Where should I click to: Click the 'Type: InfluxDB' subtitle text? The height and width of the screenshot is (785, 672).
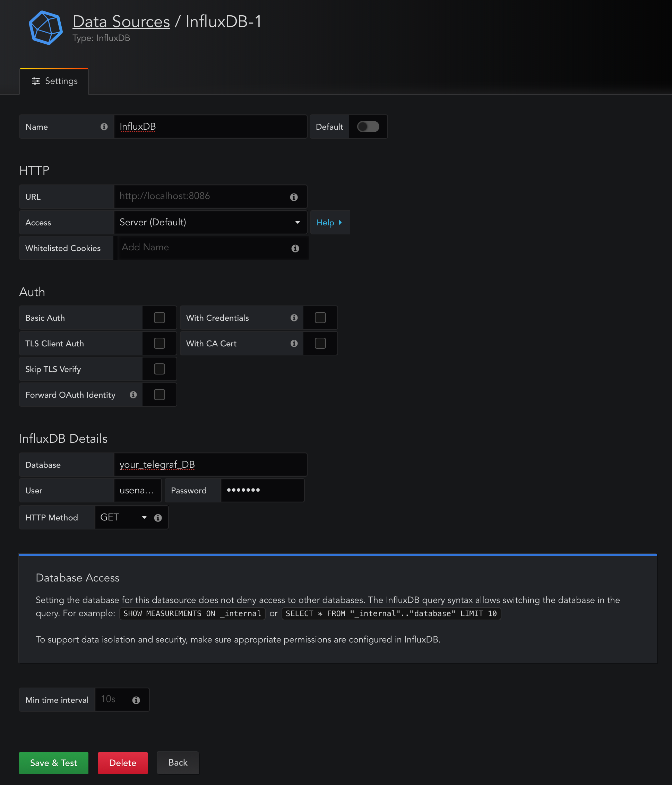tap(101, 38)
